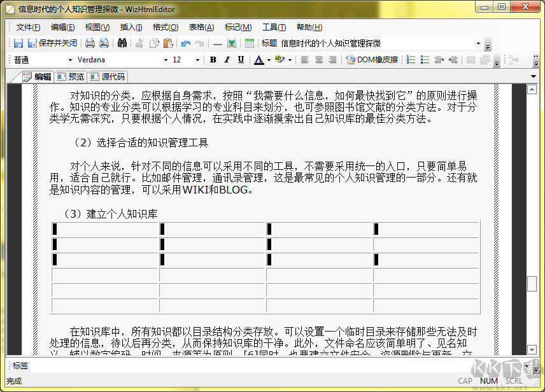Click the Undo arrow icon

click(x=186, y=43)
